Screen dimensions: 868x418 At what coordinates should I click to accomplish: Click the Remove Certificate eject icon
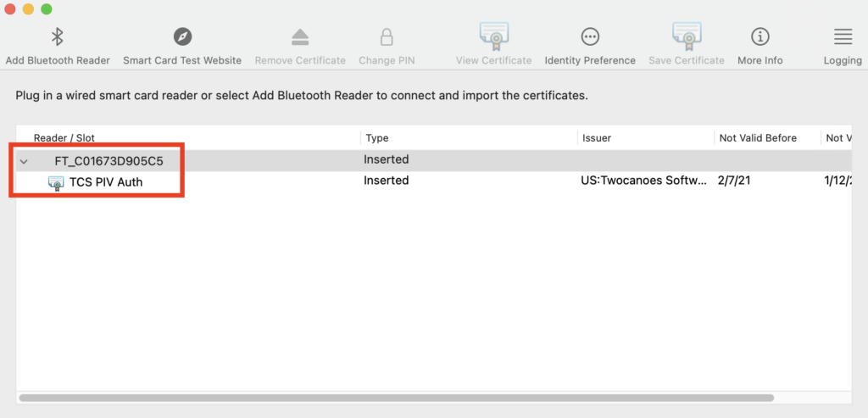click(300, 37)
